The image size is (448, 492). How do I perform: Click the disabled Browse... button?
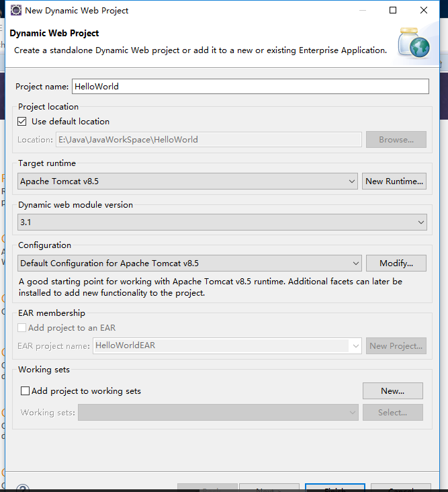click(x=396, y=140)
